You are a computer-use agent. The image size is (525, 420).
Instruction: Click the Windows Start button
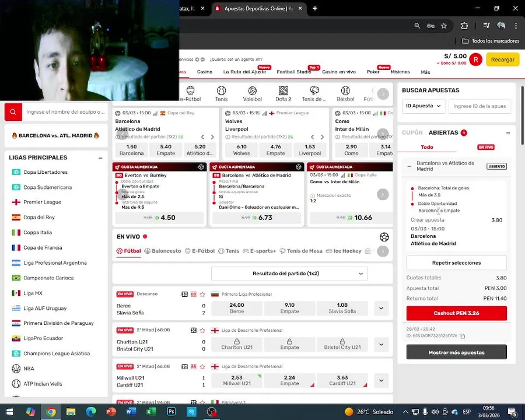point(10,412)
